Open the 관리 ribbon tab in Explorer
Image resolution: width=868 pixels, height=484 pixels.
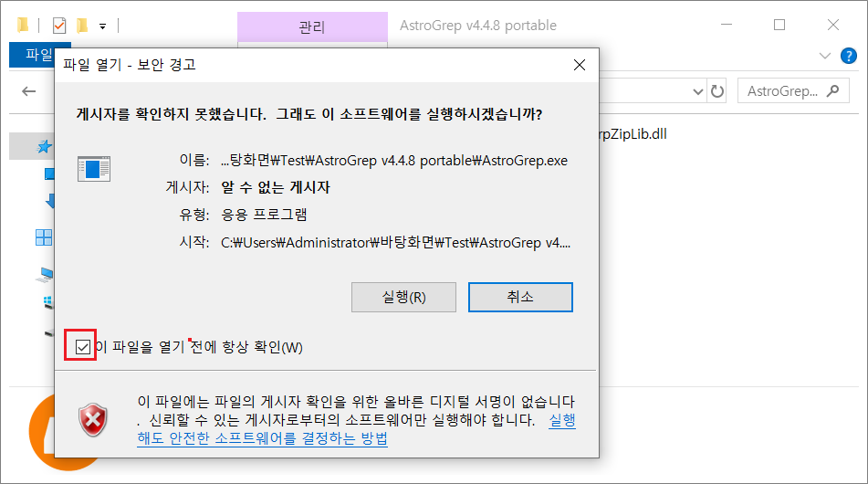pyautogui.click(x=312, y=26)
